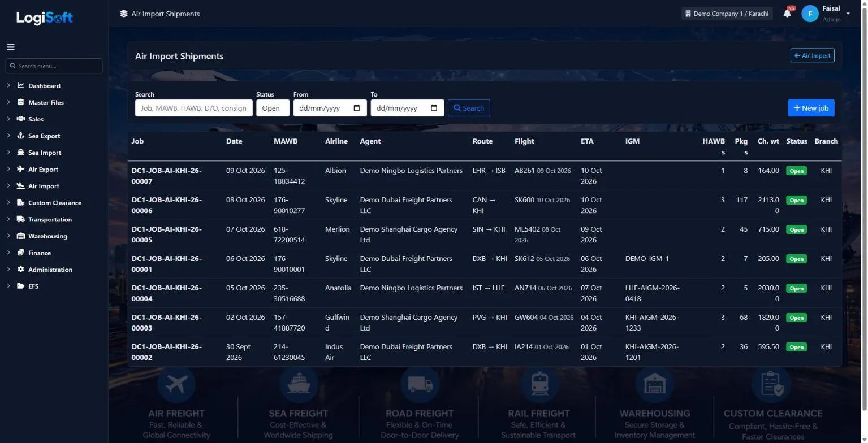
Task: Click the Sea Export anchor icon
Action: pyautogui.click(x=21, y=136)
